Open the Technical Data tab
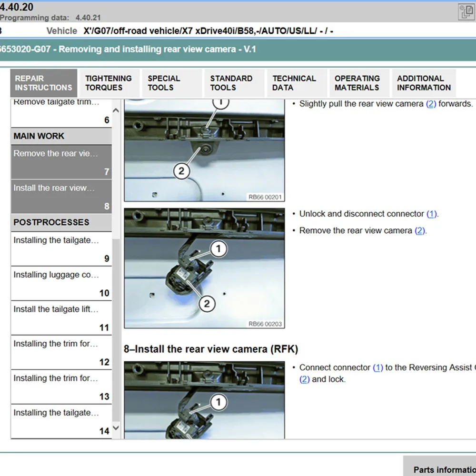 (297, 83)
